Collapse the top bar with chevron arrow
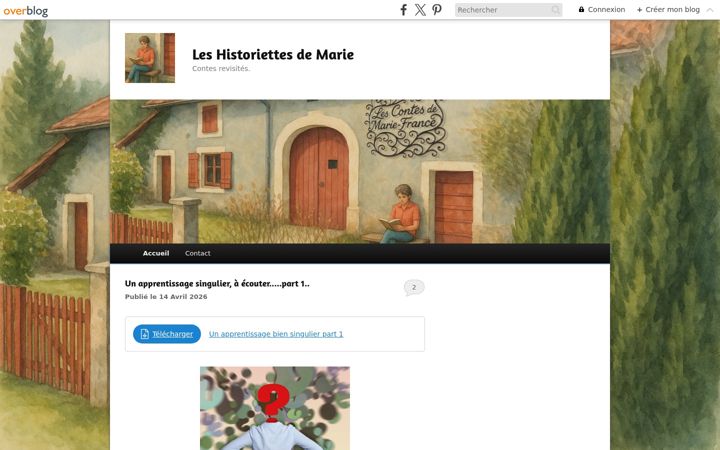The image size is (720, 450). [x=710, y=9]
